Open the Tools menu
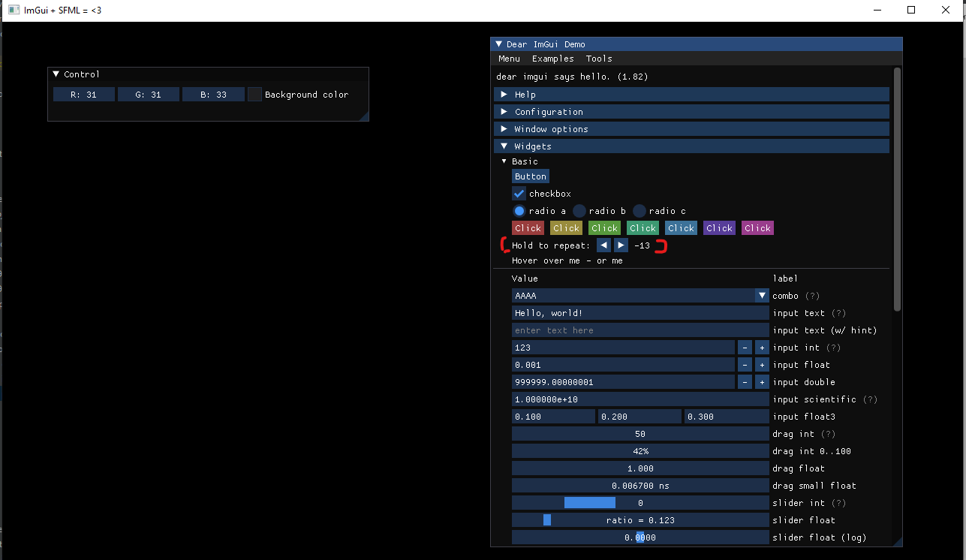This screenshot has height=560, width=966. pyautogui.click(x=599, y=59)
